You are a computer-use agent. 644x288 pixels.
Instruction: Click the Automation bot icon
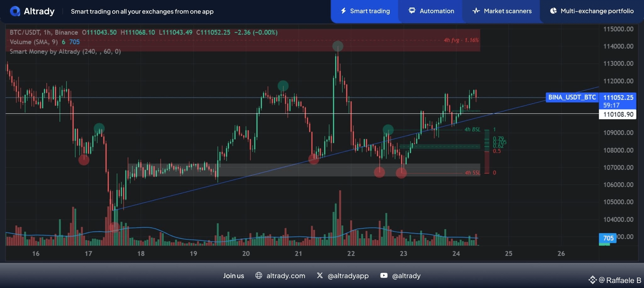[412, 11]
